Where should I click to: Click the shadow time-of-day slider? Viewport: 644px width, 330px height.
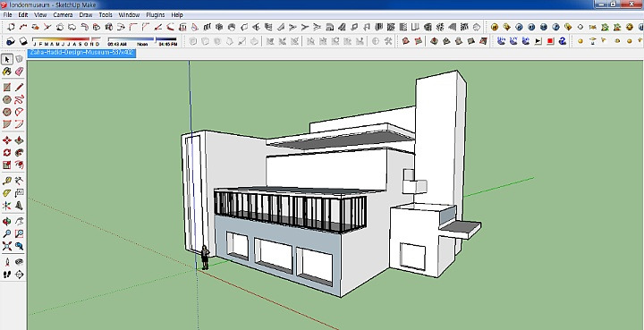click(x=142, y=39)
